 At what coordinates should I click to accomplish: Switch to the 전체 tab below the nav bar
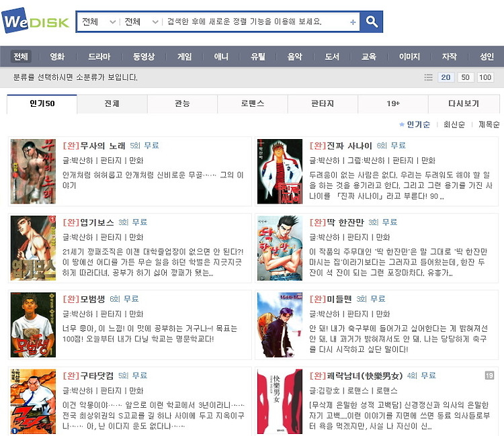pos(112,103)
